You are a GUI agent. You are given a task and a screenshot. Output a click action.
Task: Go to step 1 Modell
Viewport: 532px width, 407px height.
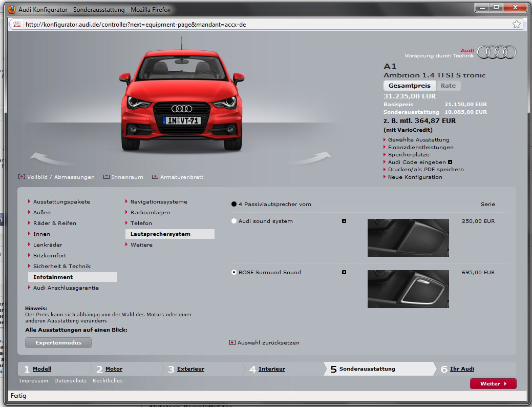coord(42,369)
